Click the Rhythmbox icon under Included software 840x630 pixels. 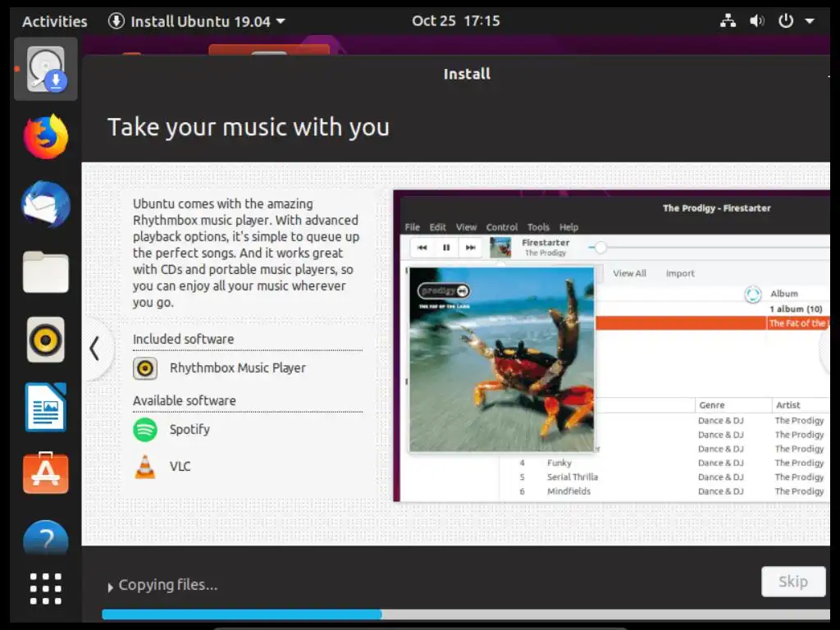pyautogui.click(x=145, y=368)
